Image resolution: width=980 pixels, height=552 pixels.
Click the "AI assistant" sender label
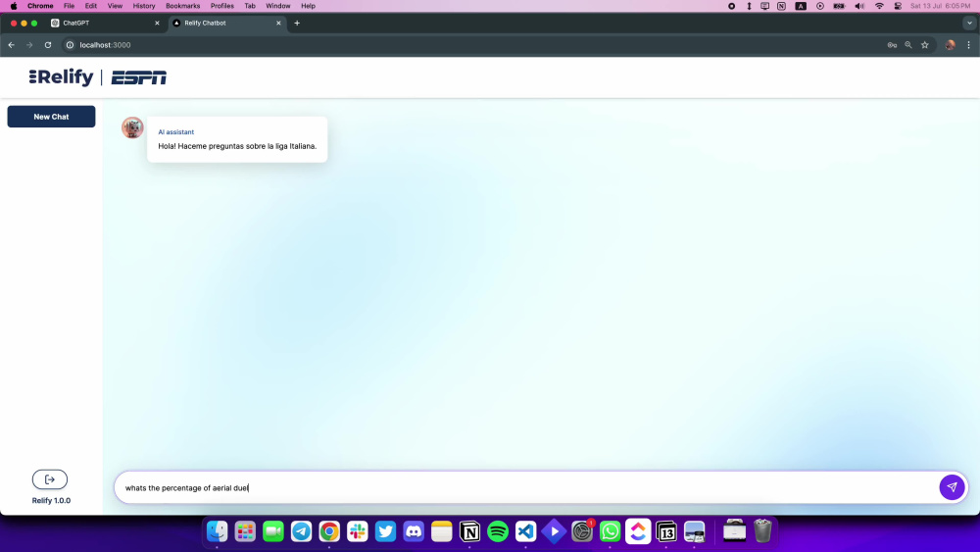(x=176, y=132)
